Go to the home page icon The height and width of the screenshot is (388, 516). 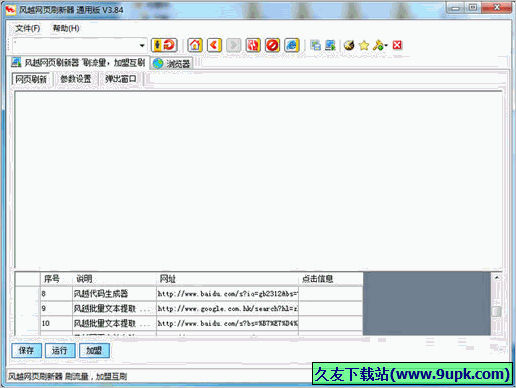(x=195, y=45)
